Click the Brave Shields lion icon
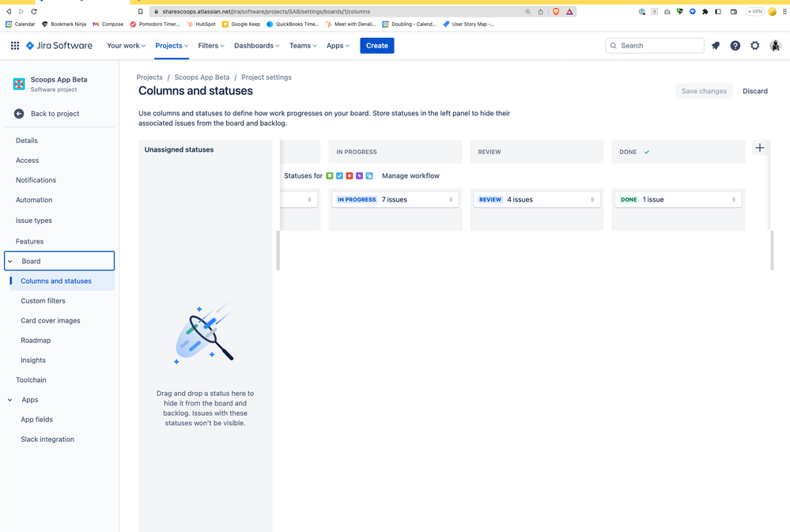Image resolution: width=790 pixels, height=532 pixels. [x=556, y=12]
